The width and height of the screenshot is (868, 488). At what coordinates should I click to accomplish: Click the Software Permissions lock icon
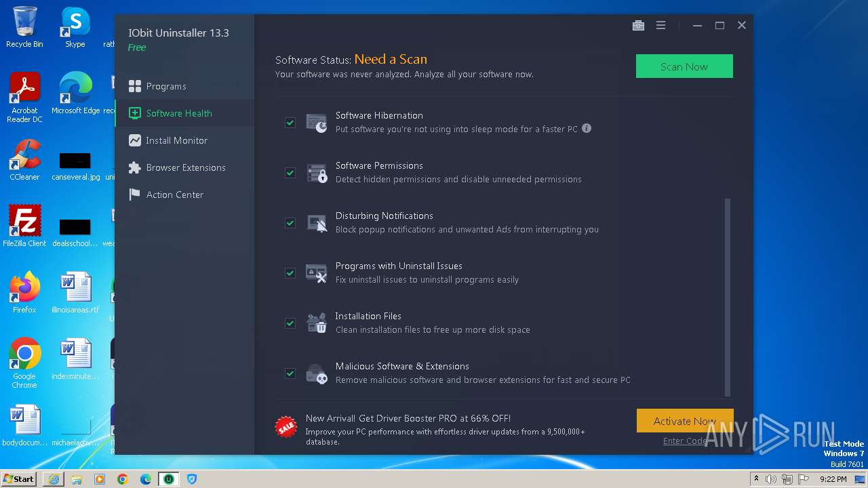(317, 173)
